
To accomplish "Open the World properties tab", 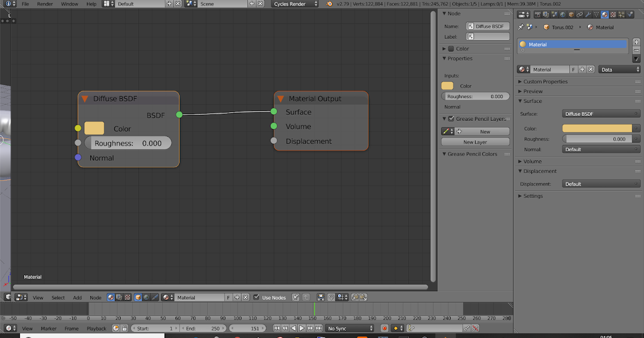I will point(562,14).
